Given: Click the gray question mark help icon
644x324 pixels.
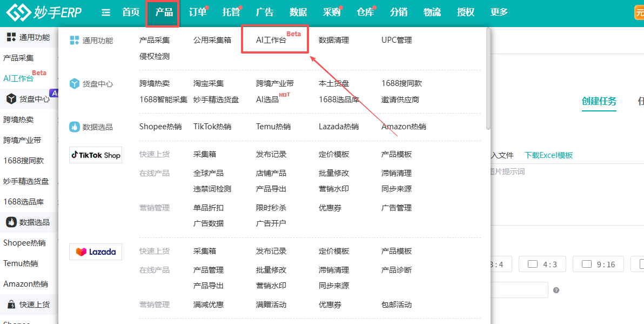Looking at the screenshot, I should (556, 290).
